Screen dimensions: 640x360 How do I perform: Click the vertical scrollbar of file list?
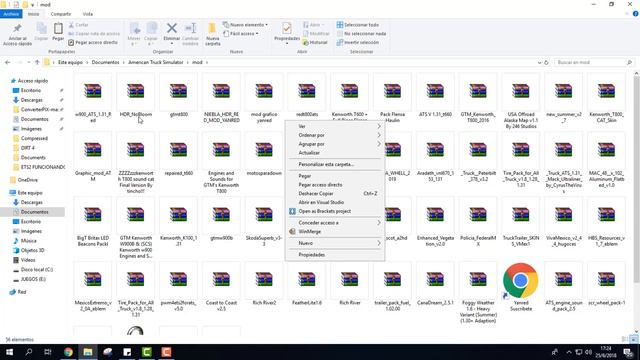coord(636,180)
